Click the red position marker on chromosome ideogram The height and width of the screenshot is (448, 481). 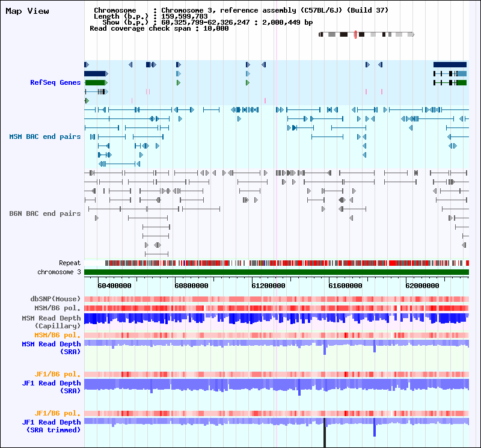point(355,34)
